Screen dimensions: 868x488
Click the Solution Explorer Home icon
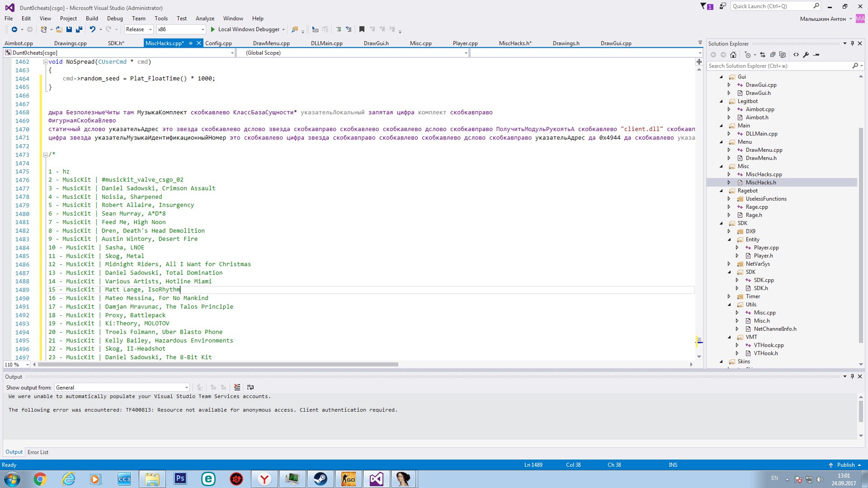733,55
